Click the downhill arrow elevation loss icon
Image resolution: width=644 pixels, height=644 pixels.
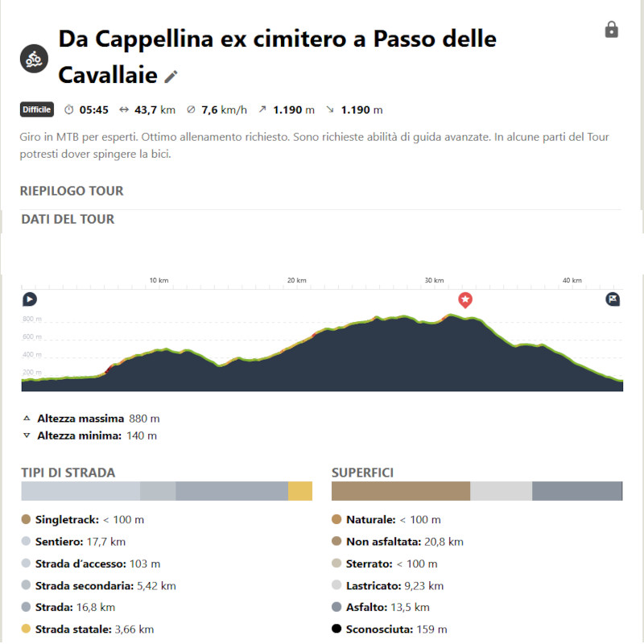point(330,109)
